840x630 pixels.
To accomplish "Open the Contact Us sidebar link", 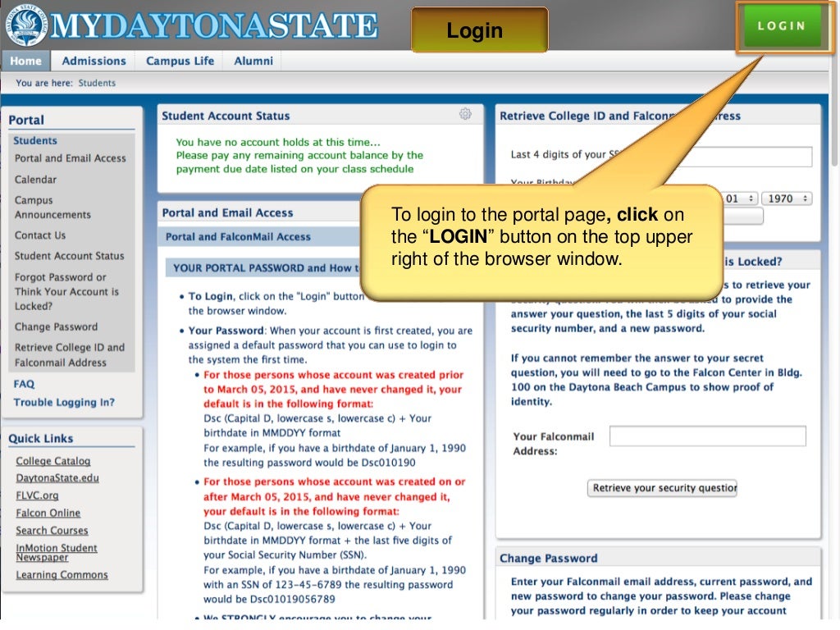I will tap(40, 235).
